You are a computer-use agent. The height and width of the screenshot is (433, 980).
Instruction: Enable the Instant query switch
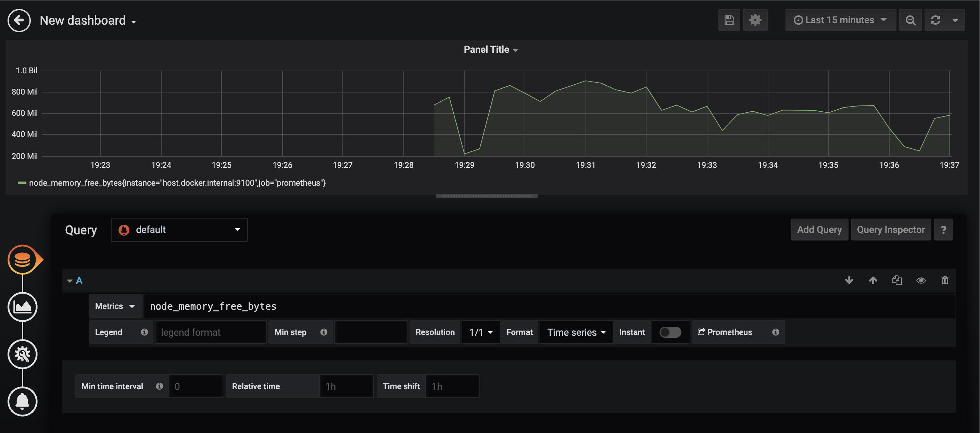670,332
